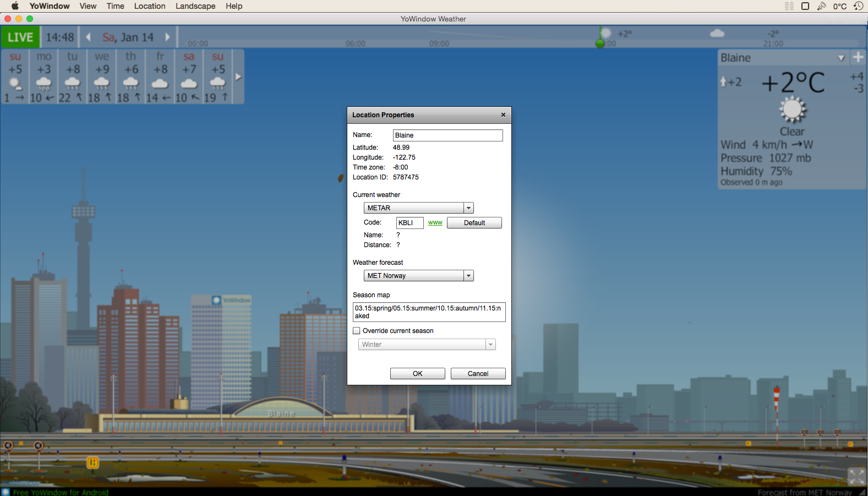Click the LIVE mode button
Image resolution: width=868 pixels, height=496 pixels.
point(20,37)
